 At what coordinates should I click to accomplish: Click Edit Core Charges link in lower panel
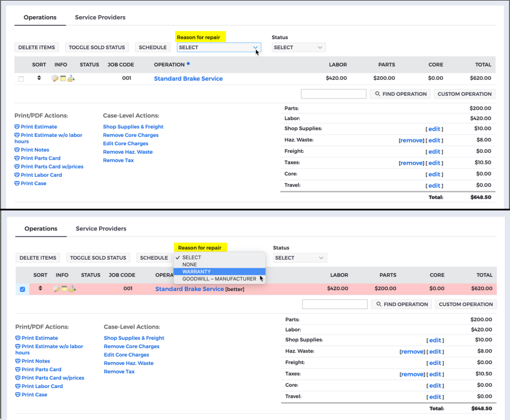(126, 355)
